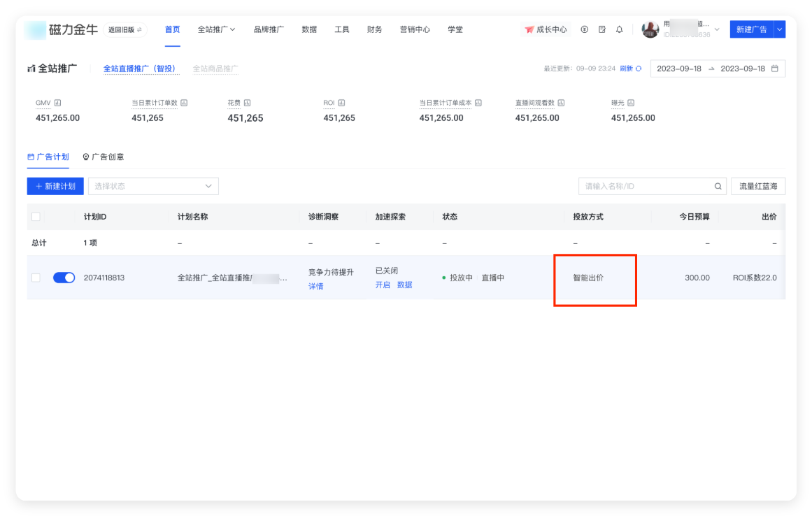This screenshot has height=516, width=812.
Task: Switch to the 广告创意 tab
Action: click(x=104, y=156)
